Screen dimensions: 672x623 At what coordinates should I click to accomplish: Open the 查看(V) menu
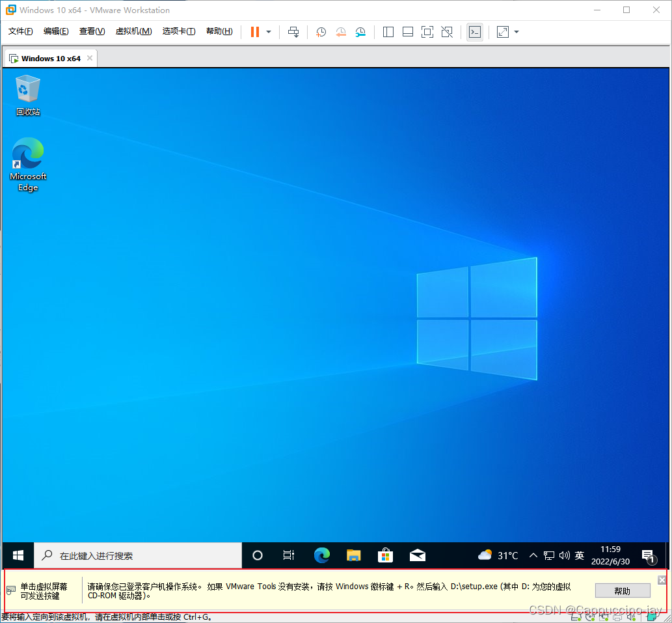tap(92, 31)
